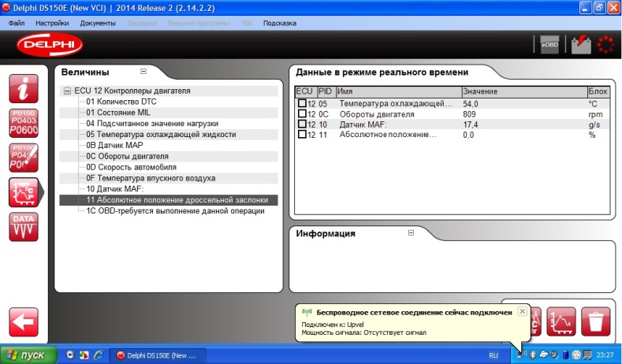Select 05 Температура охлаждающей жидкости in tree
Screen dimensions: 622x364
pos(161,135)
